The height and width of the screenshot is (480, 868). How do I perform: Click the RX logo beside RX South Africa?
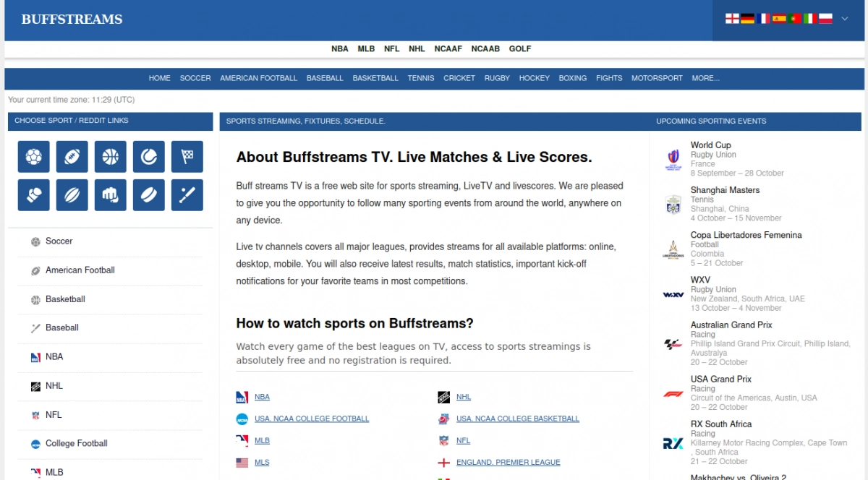(673, 443)
